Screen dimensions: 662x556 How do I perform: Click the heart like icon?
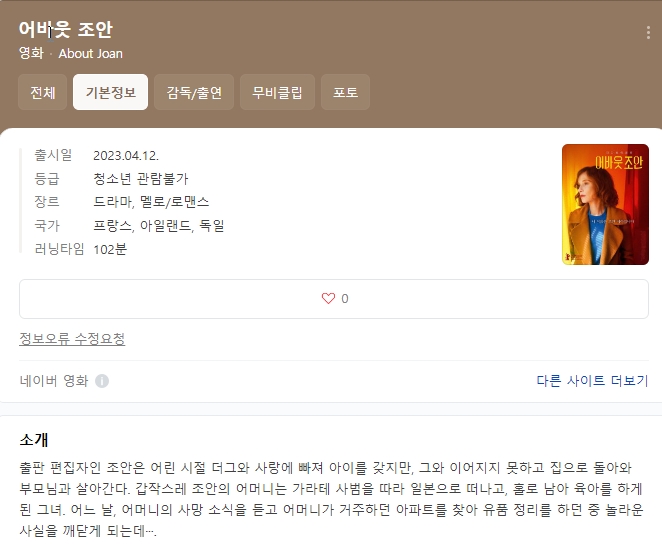328,298
